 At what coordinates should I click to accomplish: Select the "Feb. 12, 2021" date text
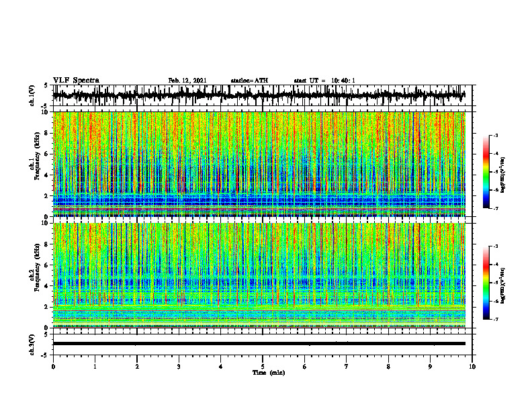coord(187,81)
